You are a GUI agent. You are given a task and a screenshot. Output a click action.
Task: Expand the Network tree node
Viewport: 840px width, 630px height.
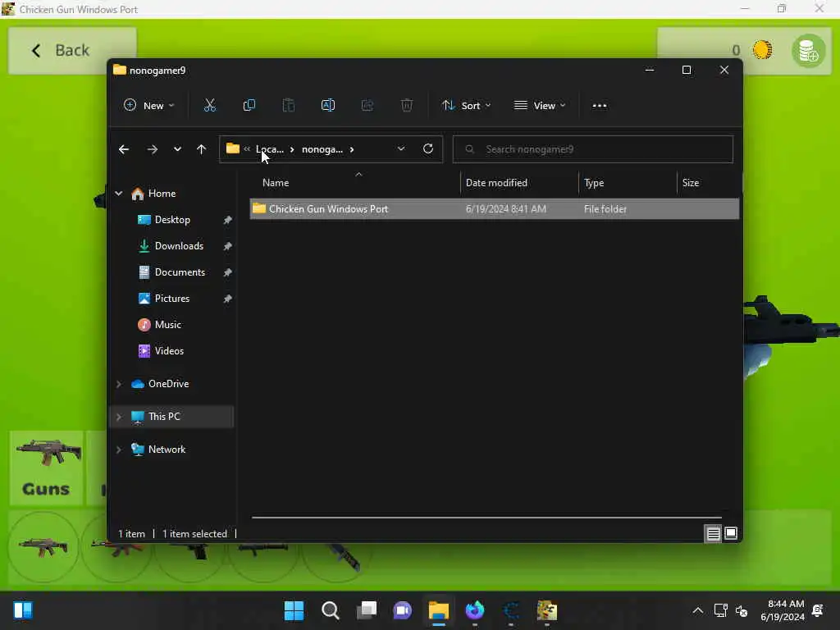click(118, 450)
